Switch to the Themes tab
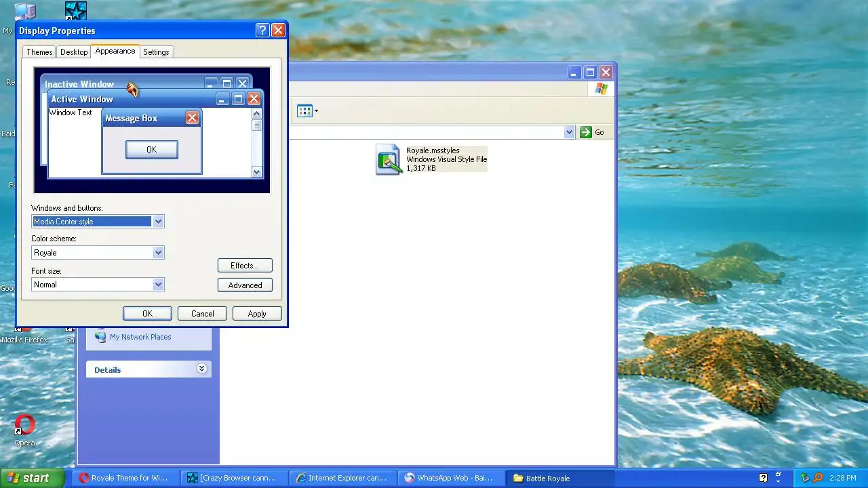The height and width of the screenshot is (488, 868). tap(39, 52)
